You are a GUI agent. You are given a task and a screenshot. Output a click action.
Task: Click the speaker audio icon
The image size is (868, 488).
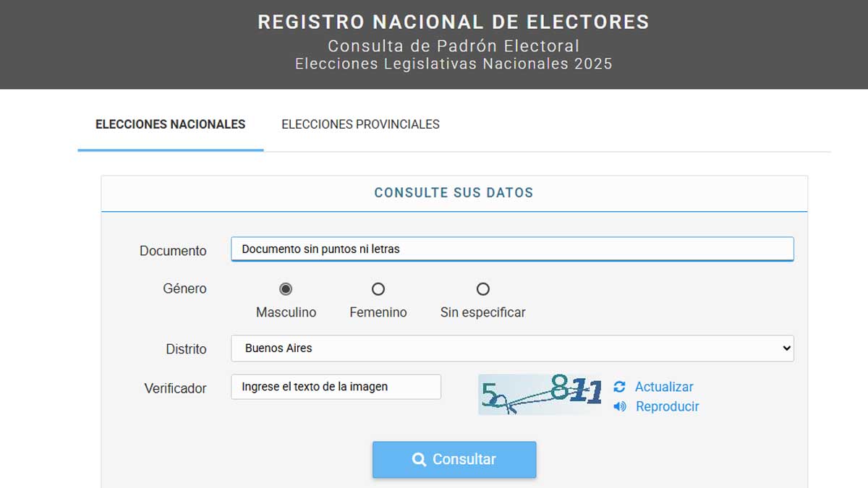(619, 406)
